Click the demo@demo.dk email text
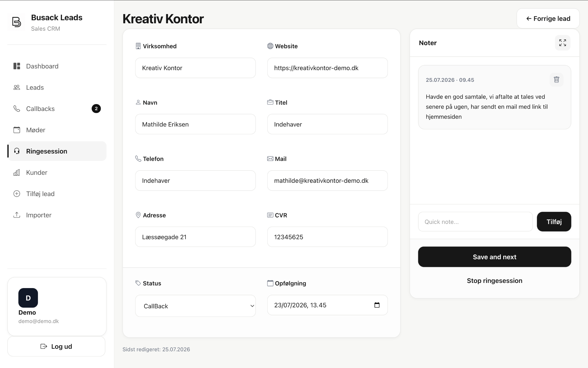This screenshot has width=588, height=368. coord(38,321)
